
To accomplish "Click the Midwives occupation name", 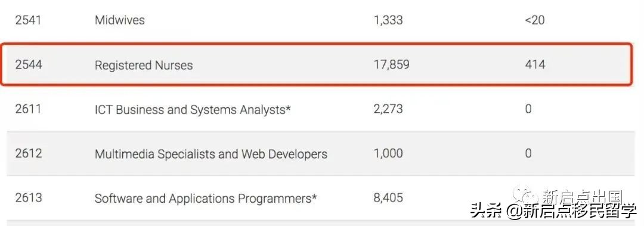I will coord(119,20).
